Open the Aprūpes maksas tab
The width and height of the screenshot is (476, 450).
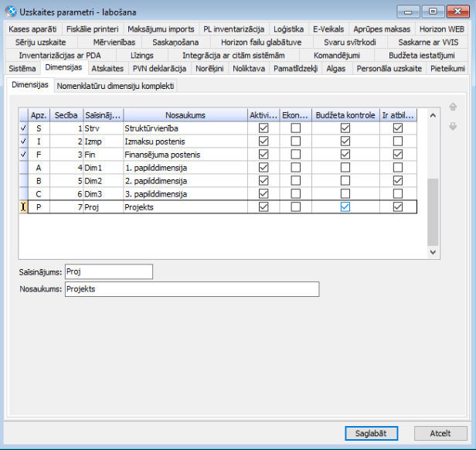(x=382, y=29)
